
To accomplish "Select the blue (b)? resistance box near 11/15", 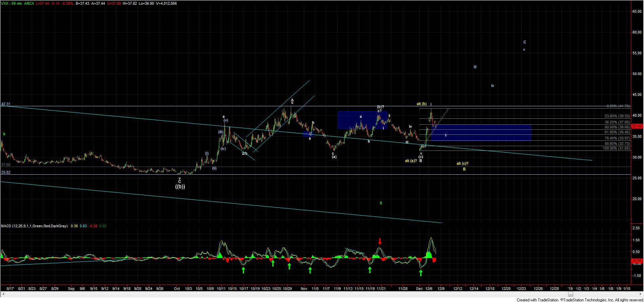I will tap(363, 120).
